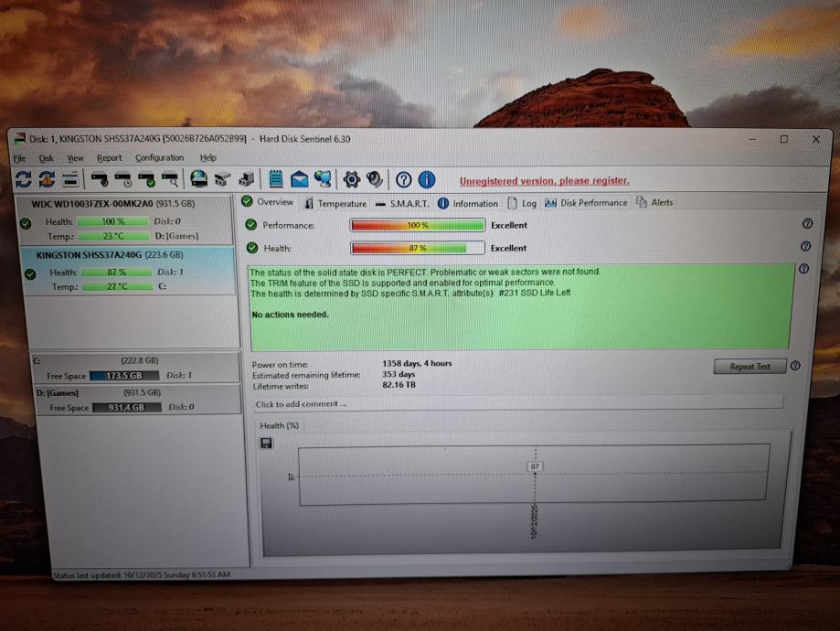The height and width of the screenshot is (631, 840).
Task: Select the KINGSTON SHSS37A240G disk entry
Action: pyautogui.click(x=128, y=271)
